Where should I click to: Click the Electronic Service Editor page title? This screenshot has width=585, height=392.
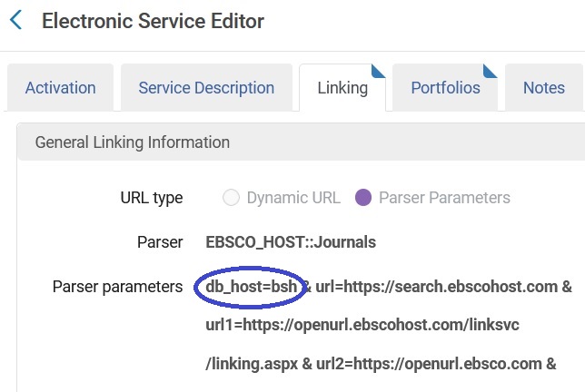[153, 21]
